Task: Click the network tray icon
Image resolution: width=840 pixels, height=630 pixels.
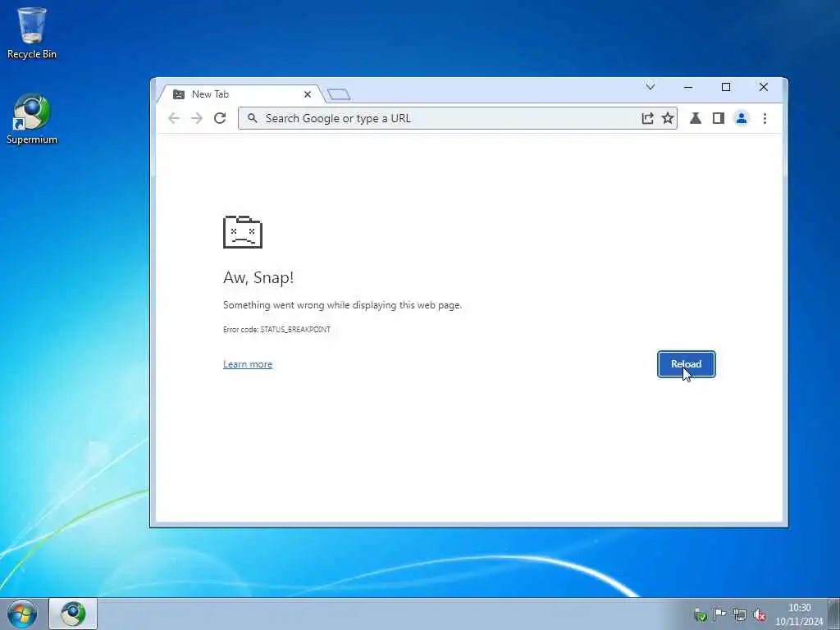Action: pos(740,615)
